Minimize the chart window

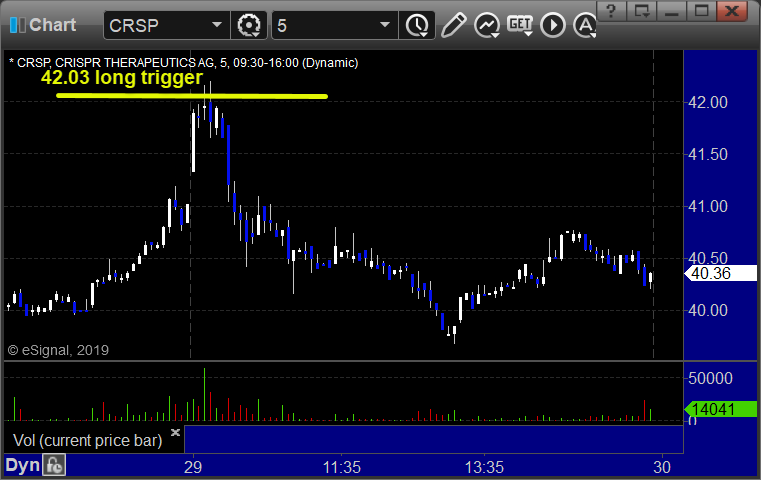(x=671, y=11)
